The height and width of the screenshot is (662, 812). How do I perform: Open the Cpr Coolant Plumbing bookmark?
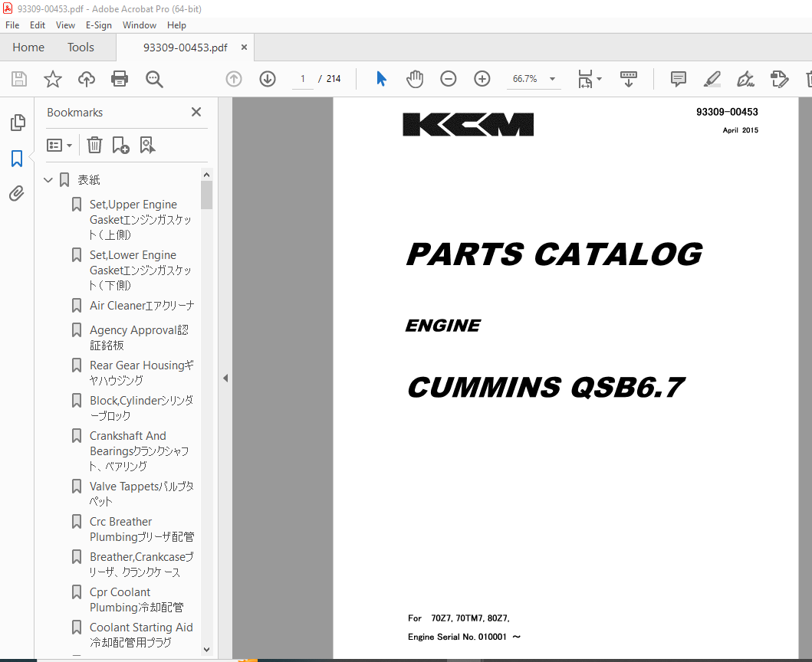(x=136, y=599)
